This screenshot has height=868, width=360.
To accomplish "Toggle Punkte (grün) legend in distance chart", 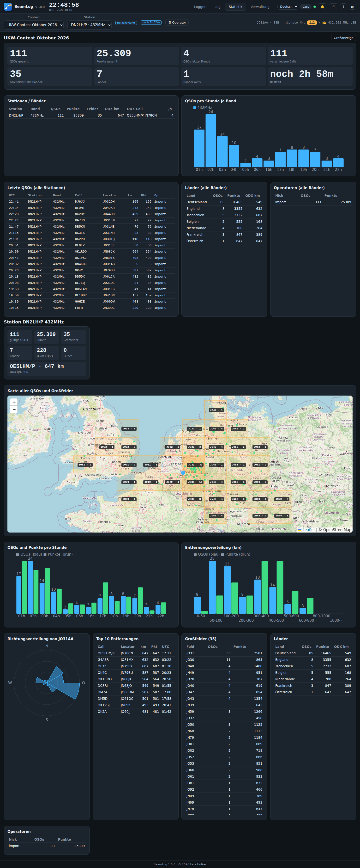I will pyautogui.click(x=235, y=554).
